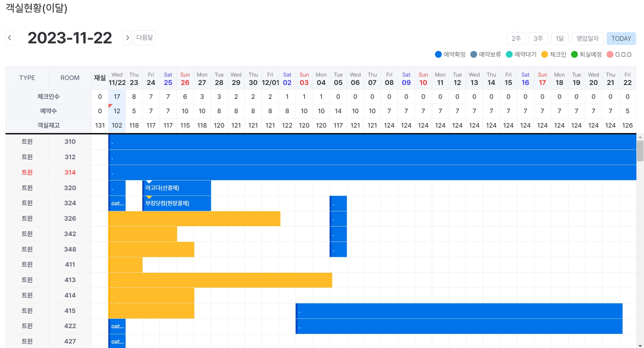
Task: Go to 다음달
Action: pos(145,38)
